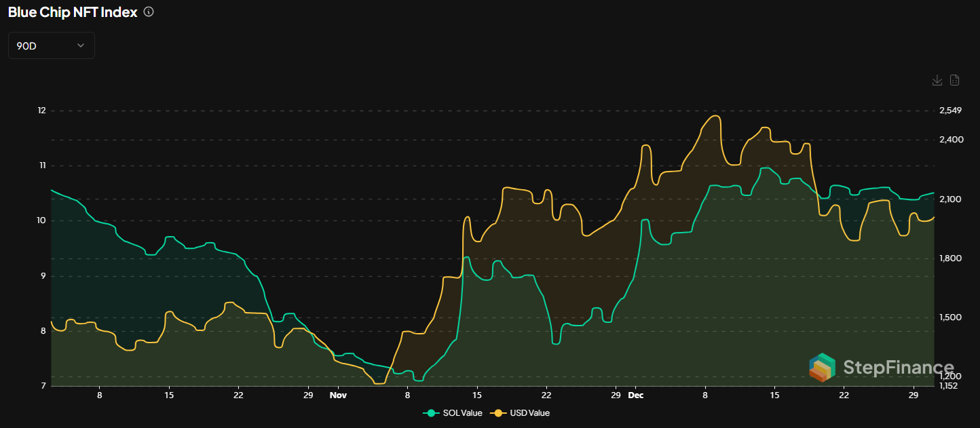Click the 7 value on left axis
The height and width of the screenshot is (428, 980).
click(43, 386)
